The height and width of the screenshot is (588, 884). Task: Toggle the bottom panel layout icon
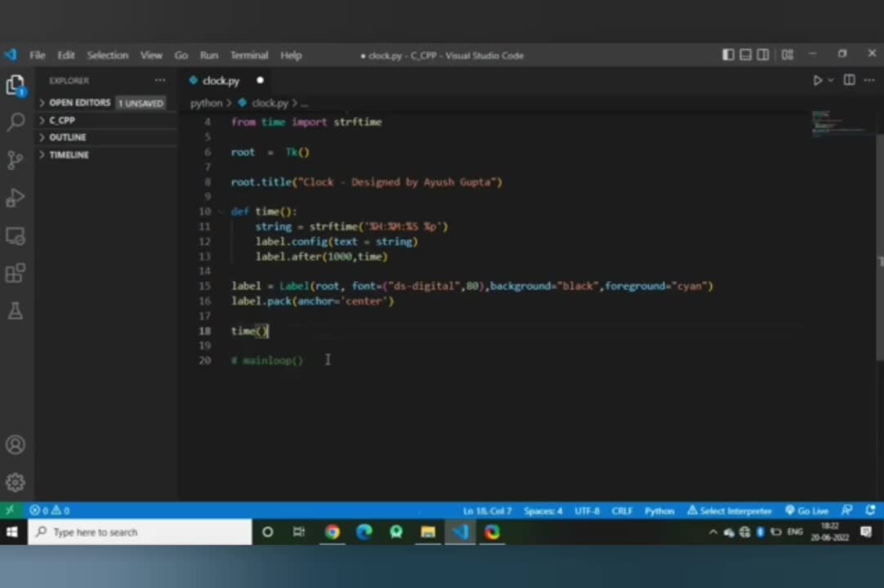click(745, 55)
